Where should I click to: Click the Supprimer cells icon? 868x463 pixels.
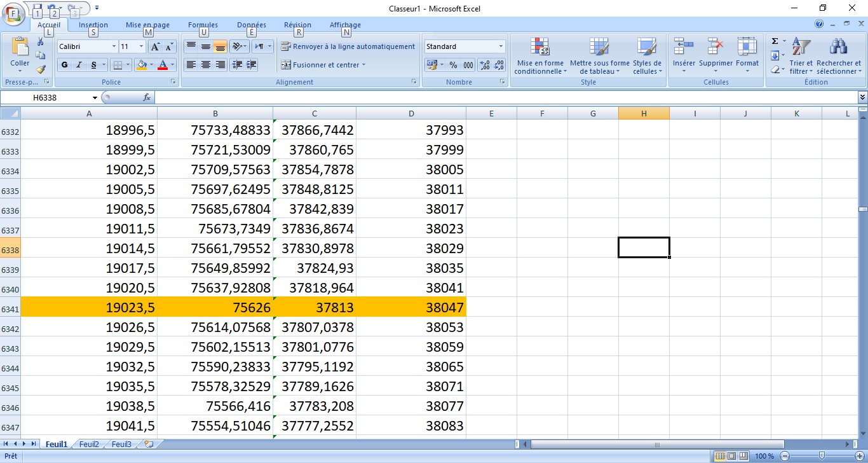[x=716, y=55]
